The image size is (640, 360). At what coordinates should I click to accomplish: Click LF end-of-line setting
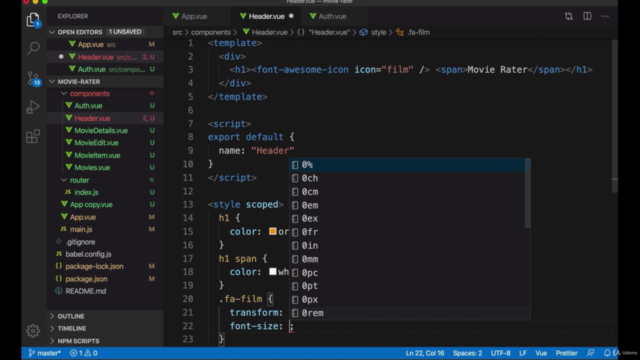pos(522,353)
